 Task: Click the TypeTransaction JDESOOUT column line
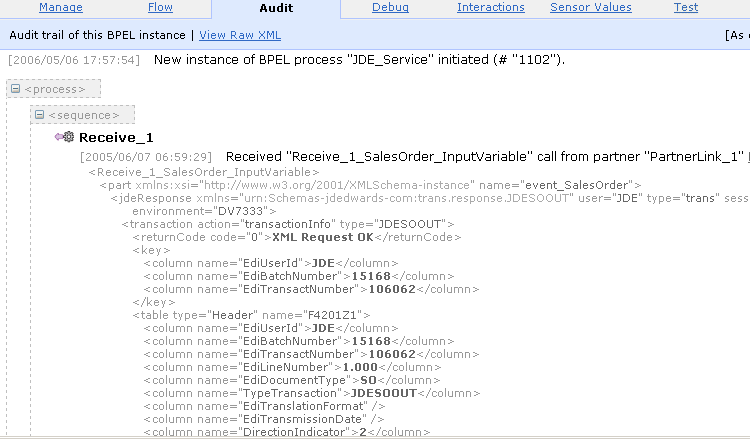(311, 393)
